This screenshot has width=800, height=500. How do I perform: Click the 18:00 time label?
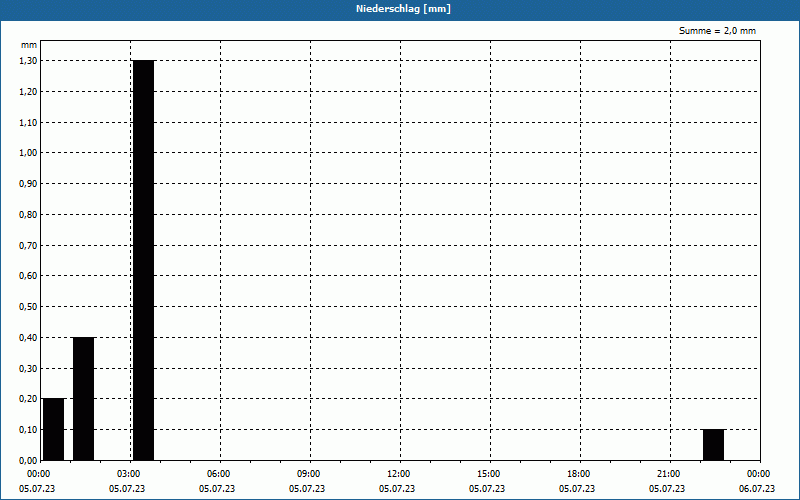click(x=578, y=474)
